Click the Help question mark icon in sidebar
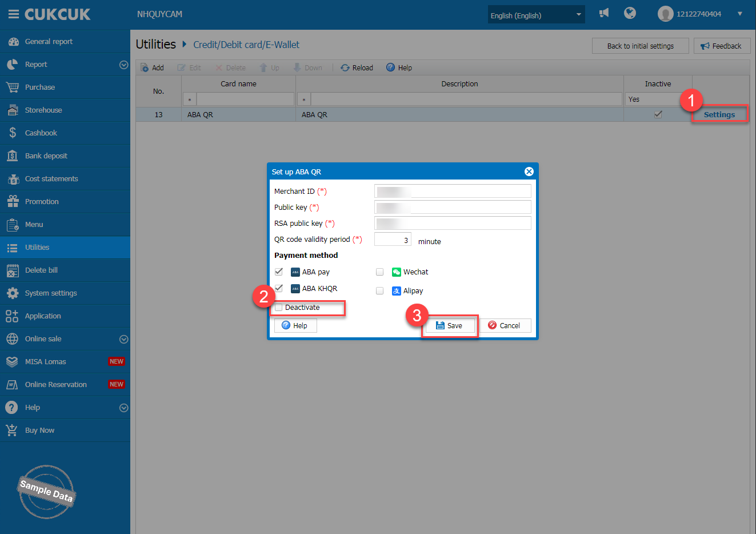Viewport: 756px width, 534px height. [11, 408]
